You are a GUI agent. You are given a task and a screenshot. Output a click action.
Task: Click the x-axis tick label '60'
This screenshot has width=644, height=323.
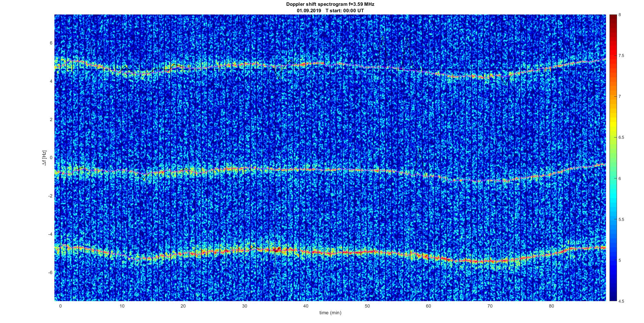tap(429, 306)
